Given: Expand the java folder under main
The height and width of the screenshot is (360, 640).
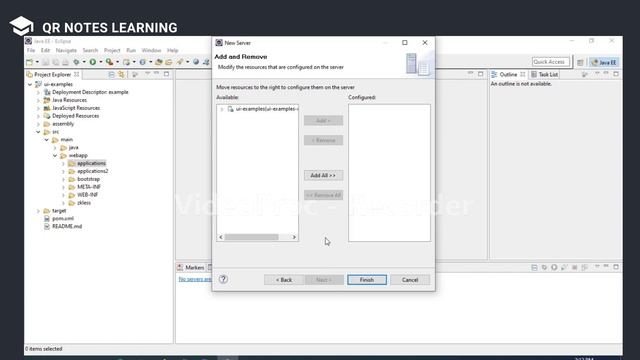Looking at the screenshot, I should pyautogui.click(x=55, y=148).
